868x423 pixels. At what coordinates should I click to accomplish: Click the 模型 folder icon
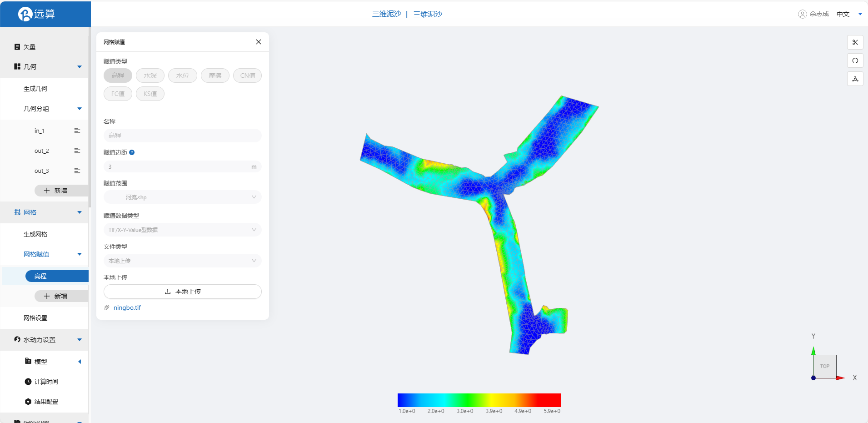pyautogui.click(x=28, y=361)
